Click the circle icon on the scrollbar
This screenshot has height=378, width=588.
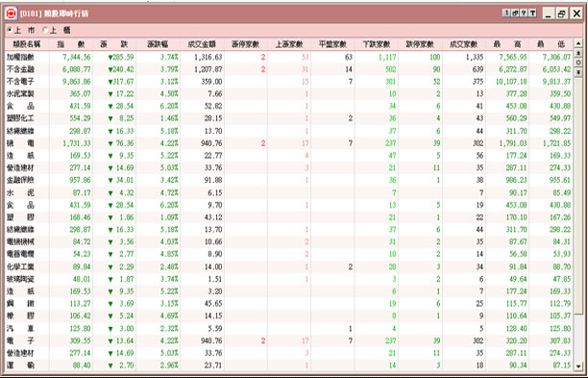pos(578,63)
